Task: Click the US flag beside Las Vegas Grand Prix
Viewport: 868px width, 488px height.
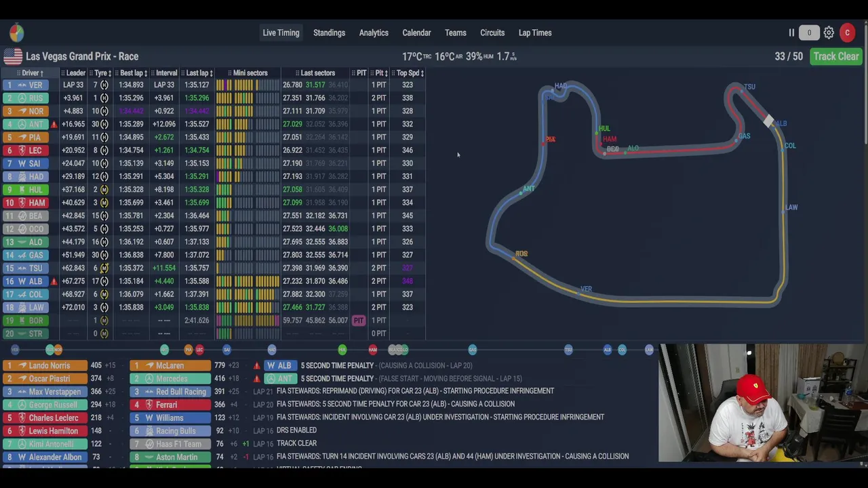Action: pyautogui.click(x=13, y=56)
